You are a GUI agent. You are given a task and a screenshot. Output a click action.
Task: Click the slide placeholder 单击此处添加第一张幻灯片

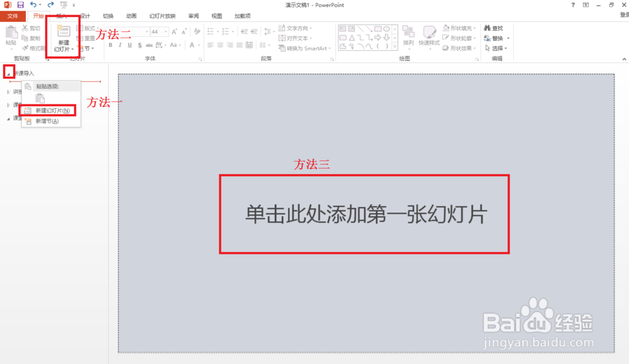(364, 214)
